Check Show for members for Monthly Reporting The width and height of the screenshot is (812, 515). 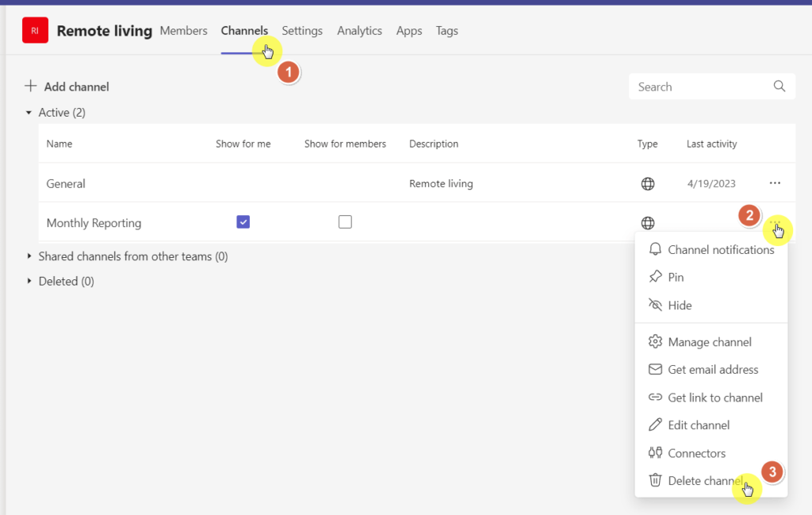[345, 221]
